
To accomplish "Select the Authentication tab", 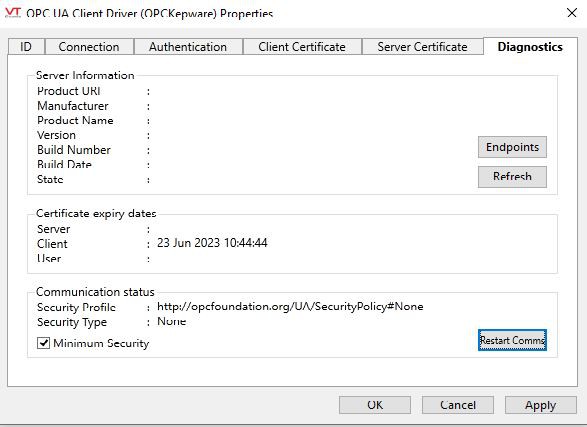I will pyautogui.click(x=188, y=47).
